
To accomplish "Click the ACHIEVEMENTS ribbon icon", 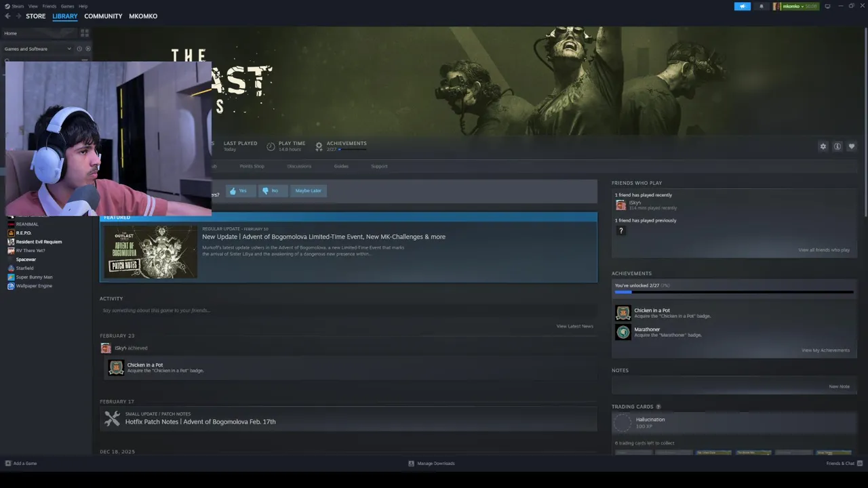I will pyautogui.click(x=319, y=146).
